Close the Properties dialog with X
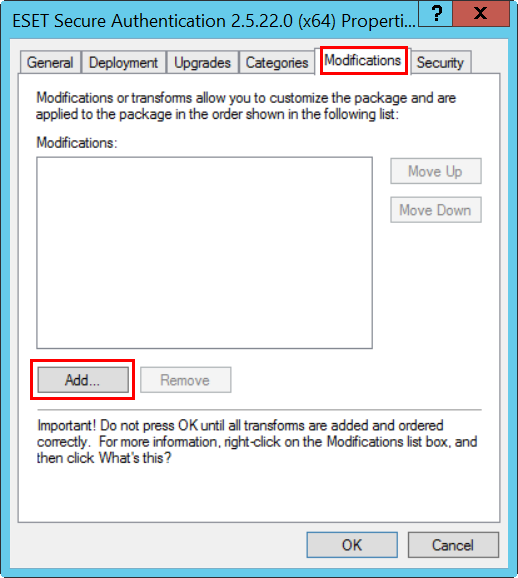Viewport: 518px width, 578px height. coord(481,14)
